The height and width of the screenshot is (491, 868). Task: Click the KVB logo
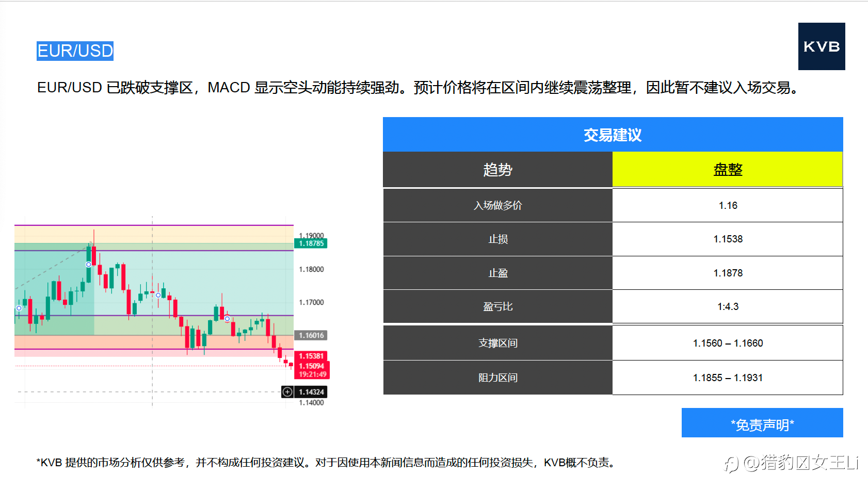[x=822, y=46]
